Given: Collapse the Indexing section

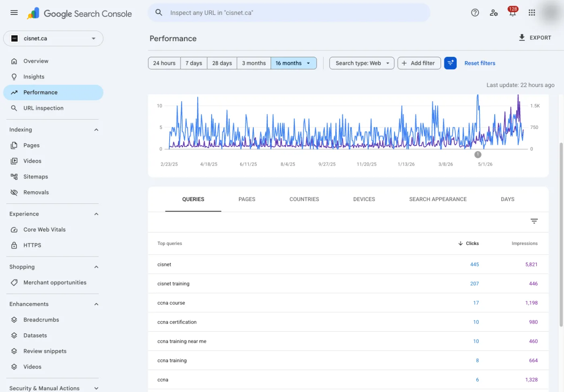Looking at the screenshot, I should [x=96, y=130].
